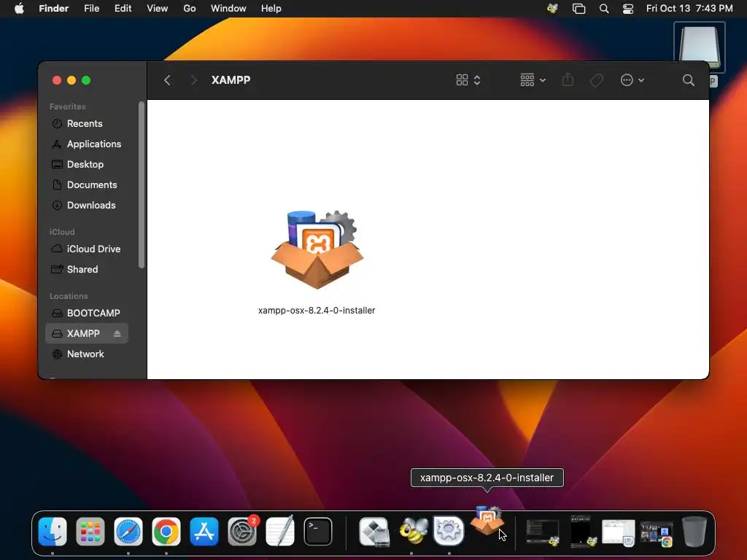Screen dimensions: 747x560
Task: Open minimized Chrome window thumbnail in Dock
Action: pyautogui.click(x=657, y=533)
